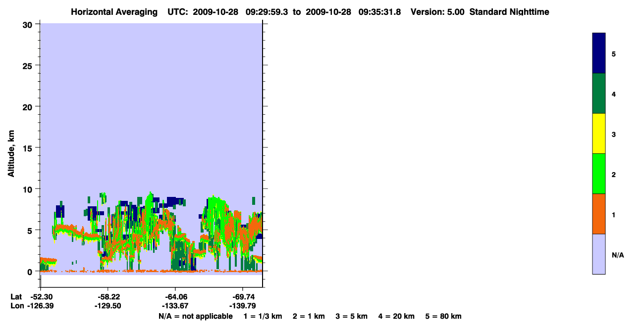Image resolution: width=644 pixels, height=330 pixels.
Task: Click legend text 'N/A = not applicable'
Action: (195, 316)
